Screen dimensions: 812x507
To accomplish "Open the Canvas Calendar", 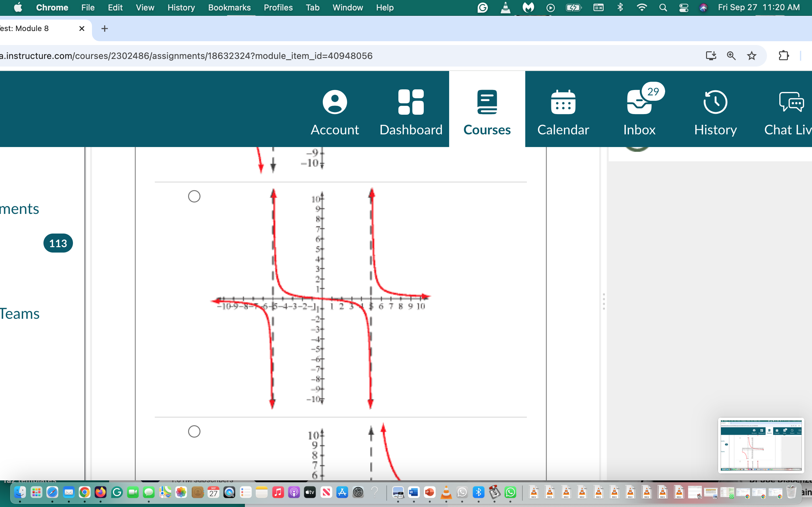I will (x=563, y=111).
